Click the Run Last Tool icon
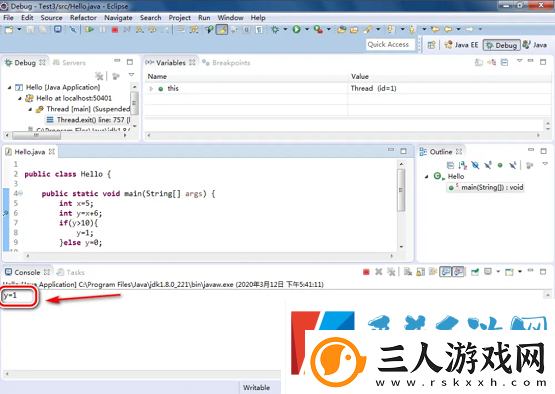Image resolution: width=555 pixels, height=394 pixels. pyautogui.click(x=318, y=30)
